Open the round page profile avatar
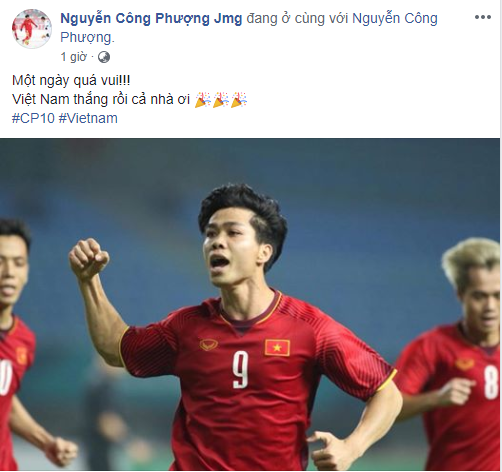 pos(32,29)
